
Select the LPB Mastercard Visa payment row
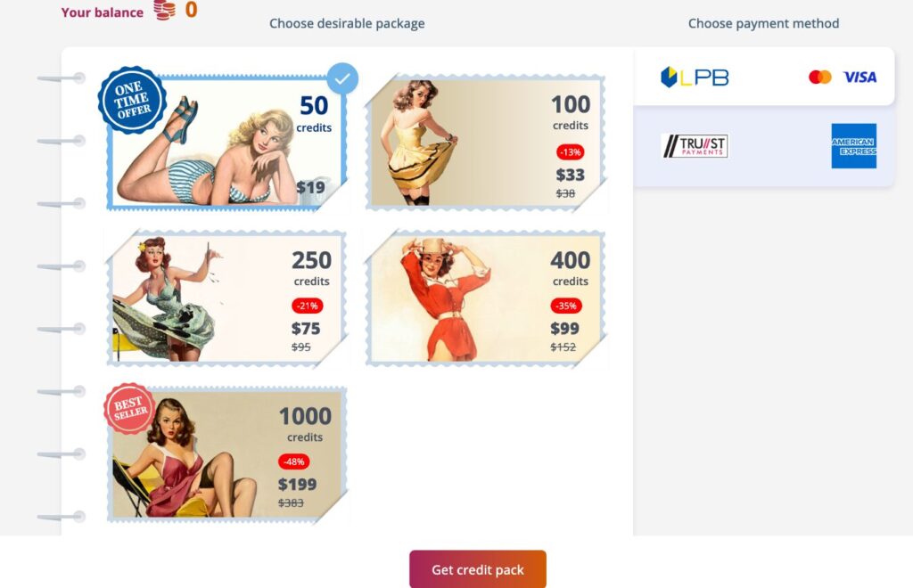[764, 77]
